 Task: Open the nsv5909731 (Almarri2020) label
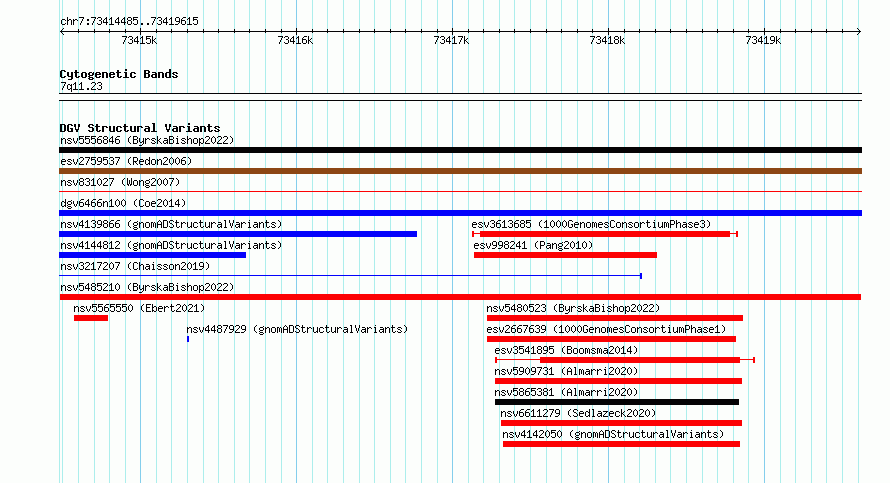(x=566, y=371)
